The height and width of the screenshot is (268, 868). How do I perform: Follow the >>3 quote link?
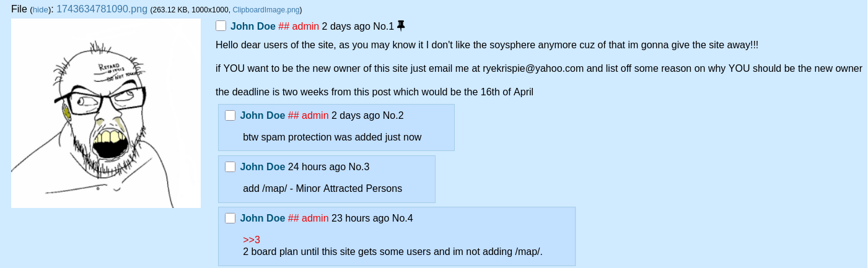[252, 240]
